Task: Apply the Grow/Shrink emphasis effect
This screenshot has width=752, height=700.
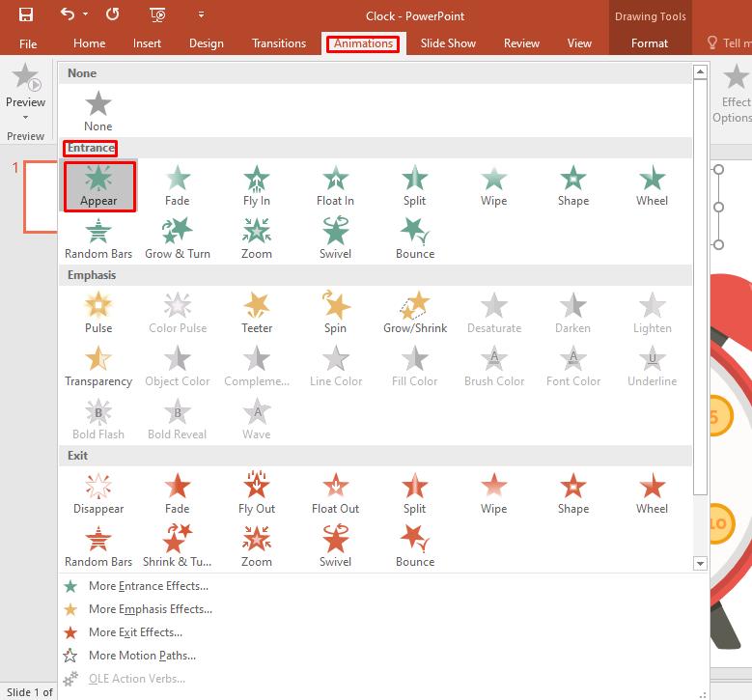Action: [x=415, y=313]
